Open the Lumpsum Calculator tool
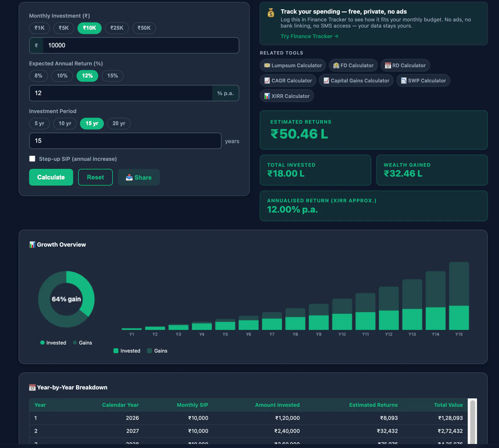The image size is (499, 448). coord(293,65)
